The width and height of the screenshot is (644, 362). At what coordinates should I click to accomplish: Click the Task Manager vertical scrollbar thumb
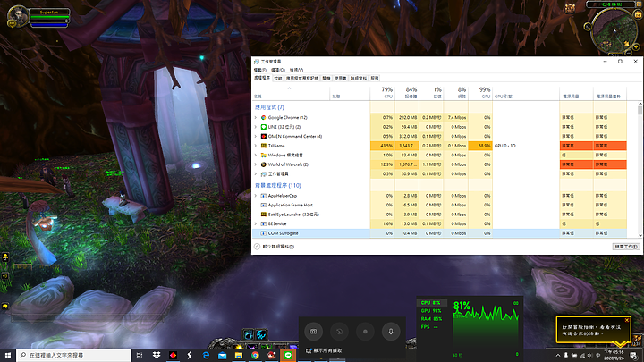pos(640,110)
